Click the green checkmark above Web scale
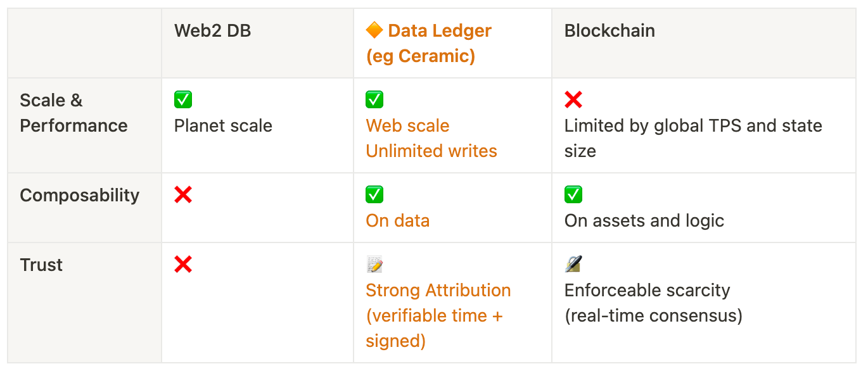Viewport: 868px width, 371px height. coord(374,99)
